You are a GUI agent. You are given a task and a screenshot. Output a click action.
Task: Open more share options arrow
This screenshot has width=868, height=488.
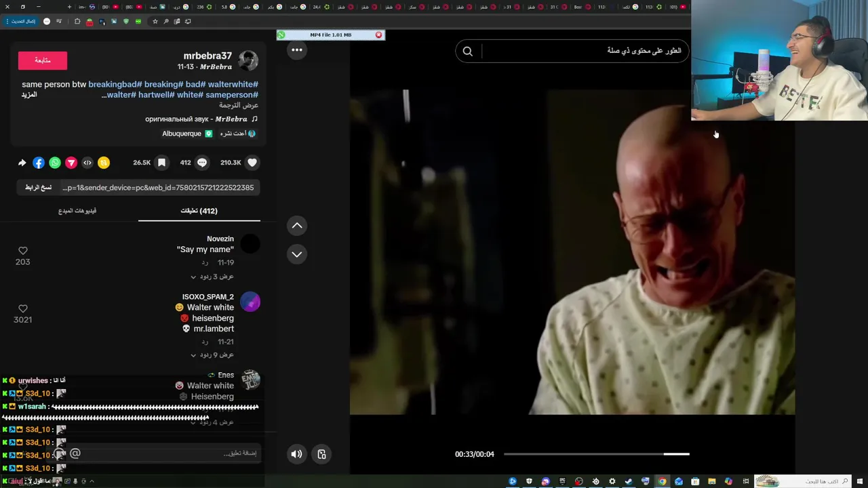[22, 163]
